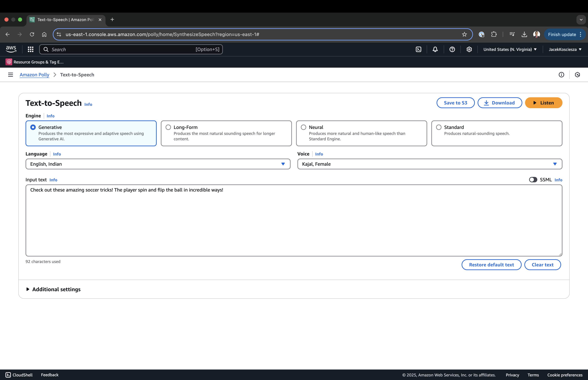Image resolution: width=588 pixels, height=380 pixels.
Task: Select the Generative engine
Action: pyautogui.click(x=91, y=133)
